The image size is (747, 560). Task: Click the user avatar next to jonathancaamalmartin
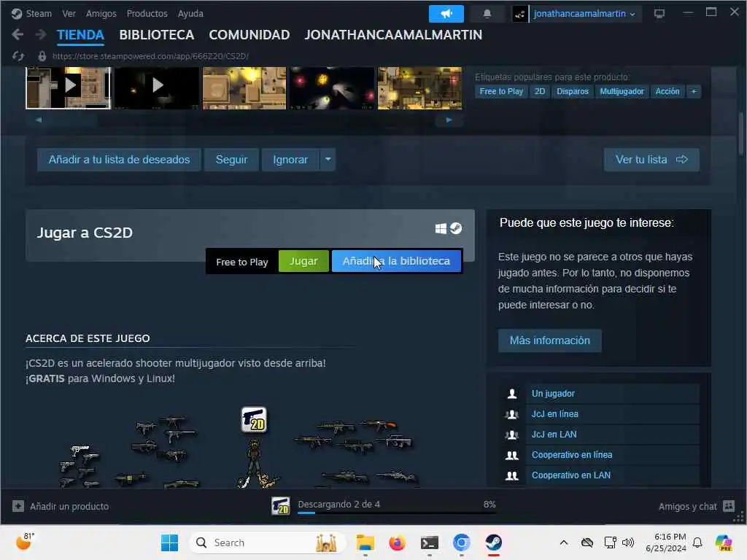pyautogui.click(x=519, y=14)
